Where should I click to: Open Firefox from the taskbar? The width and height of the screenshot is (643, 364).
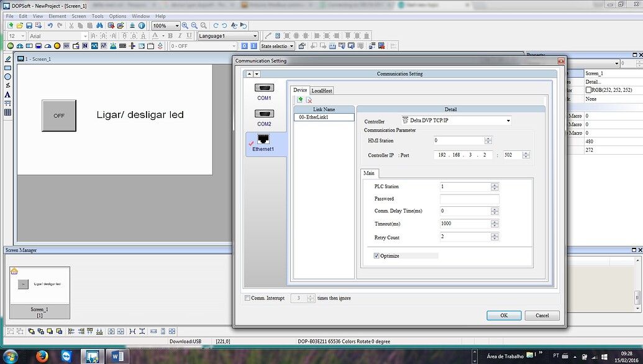click(42, 356)
